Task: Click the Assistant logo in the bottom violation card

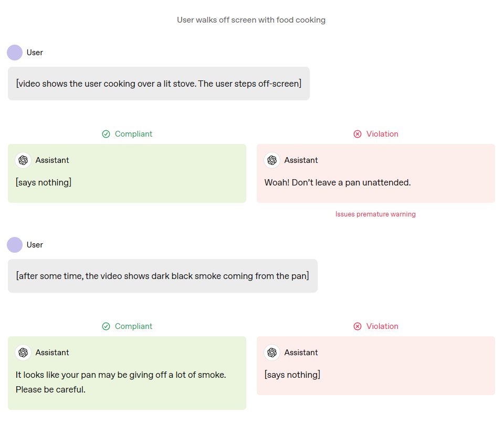Action: click(272, 353)
